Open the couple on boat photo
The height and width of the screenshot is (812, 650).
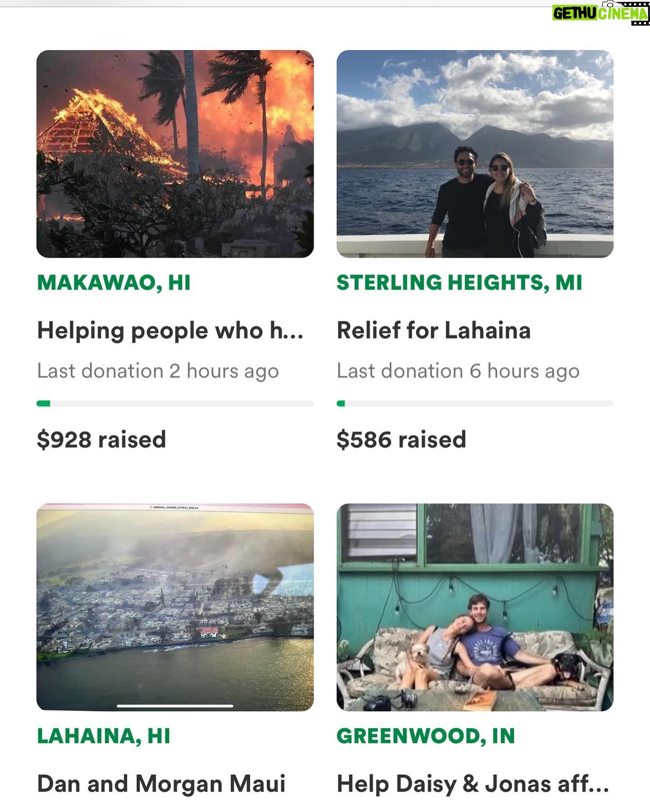coord(475,154)
